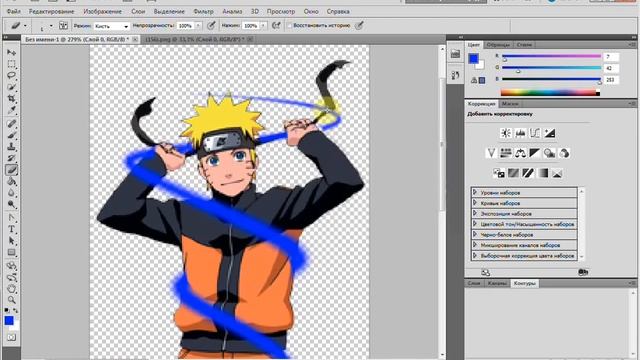
Task: Select the Clone Stamp tool
Action: coord(11,147)
